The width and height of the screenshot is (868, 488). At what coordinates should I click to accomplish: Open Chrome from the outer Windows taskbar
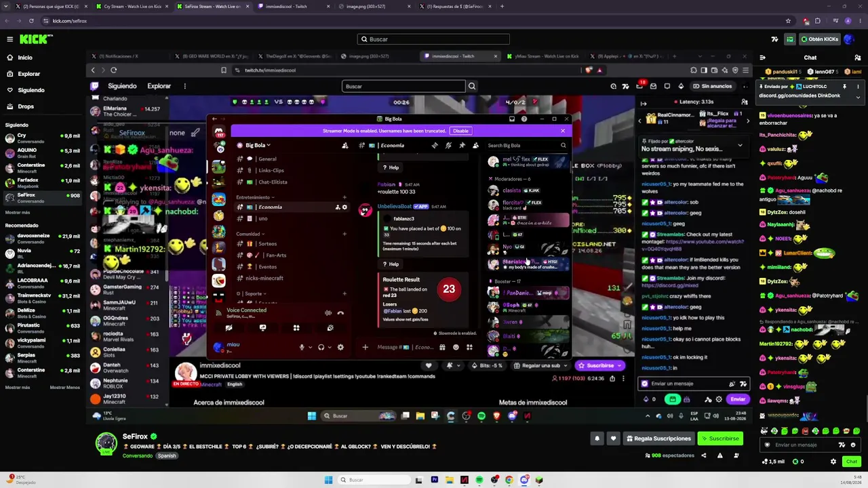tap(509, 480)
